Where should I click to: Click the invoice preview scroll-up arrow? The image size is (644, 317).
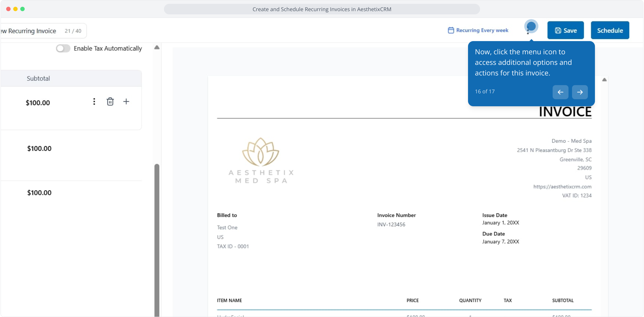point(604,80)
